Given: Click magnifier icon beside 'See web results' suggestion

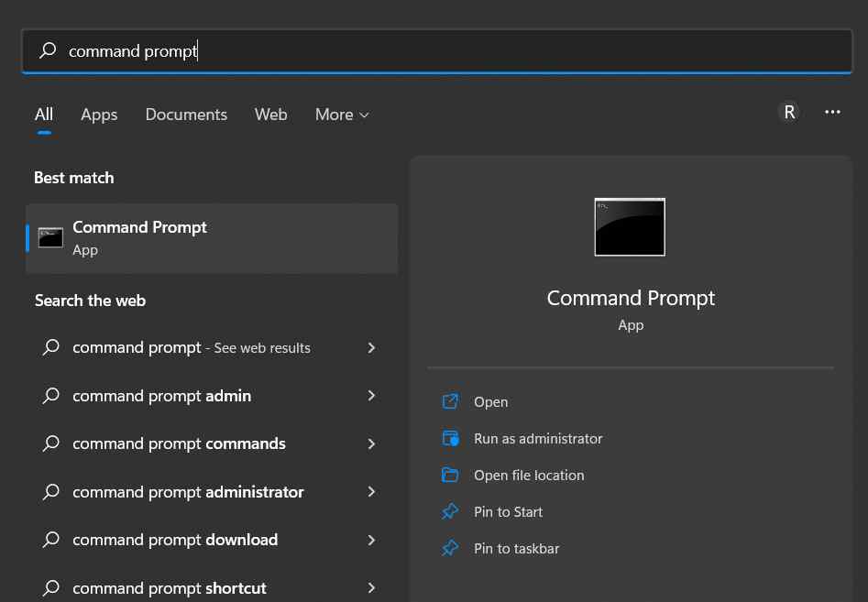Looking at the screenshot, I should (51, 347).
